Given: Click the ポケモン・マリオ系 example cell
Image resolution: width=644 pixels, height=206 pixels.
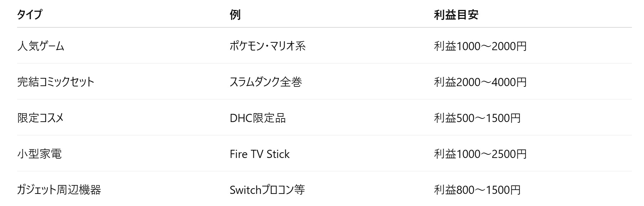Looking at the screenshot, I should 268,46.
